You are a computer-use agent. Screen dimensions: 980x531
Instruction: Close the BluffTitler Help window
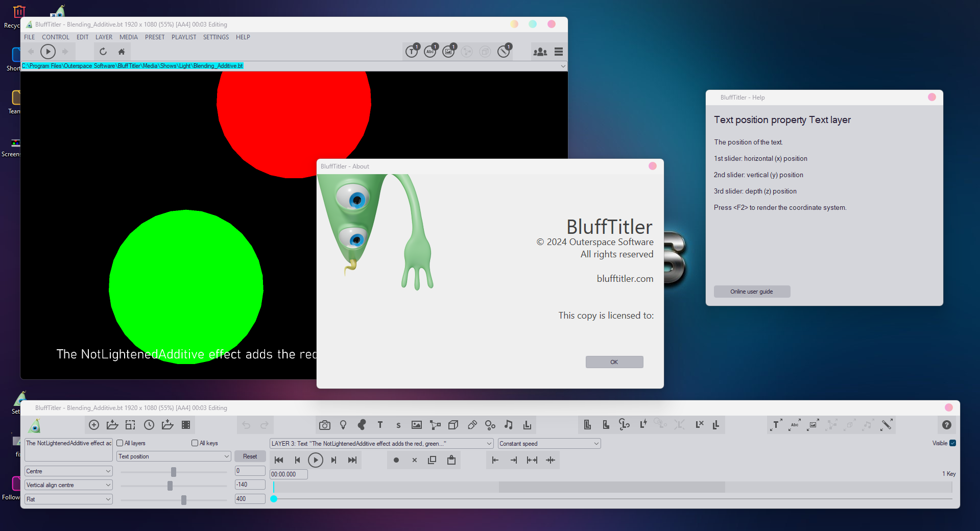(932, 97)
